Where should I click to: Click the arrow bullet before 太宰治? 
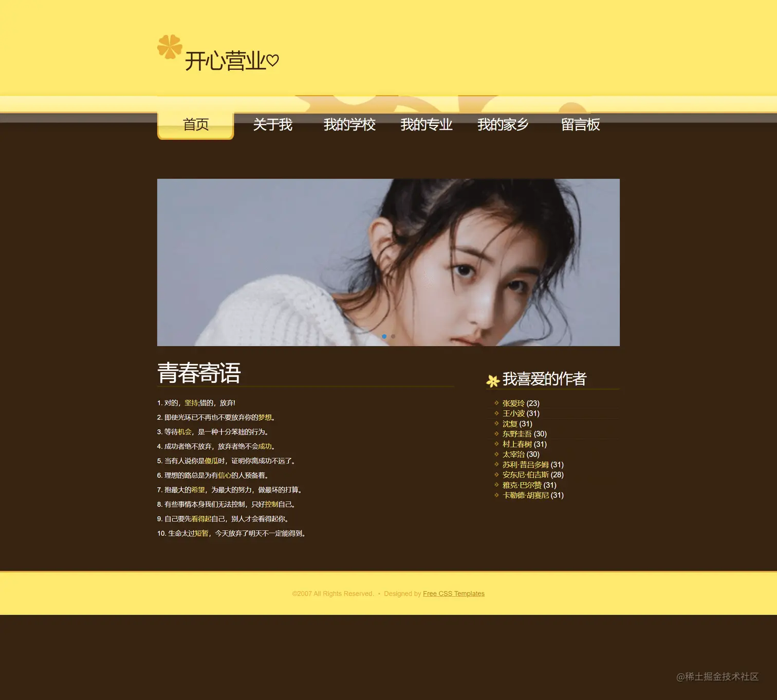496,454
